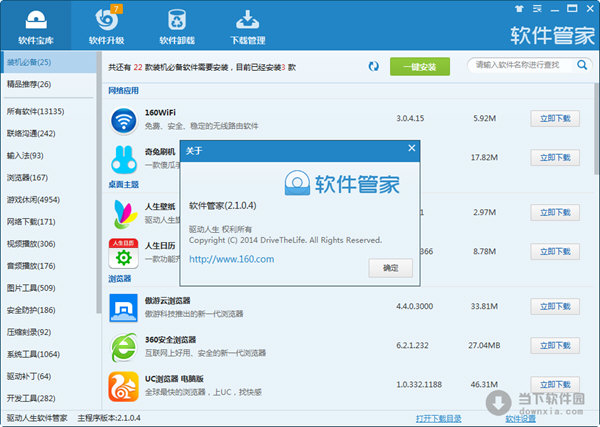This screenshot has height=427, width=600.
Task: Open the 软件卸载 uninstall tab
Action: (x=177, y=26)
